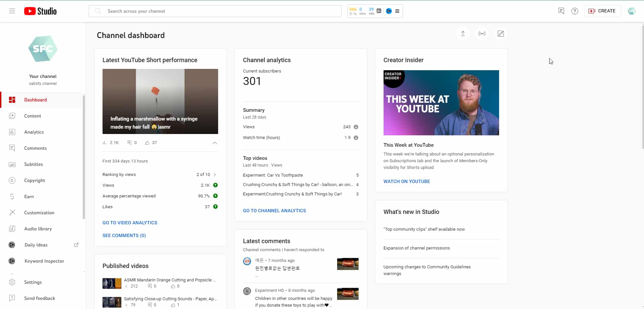Click the account avatar in top right

pyautogui.click(x=632, y=11)
